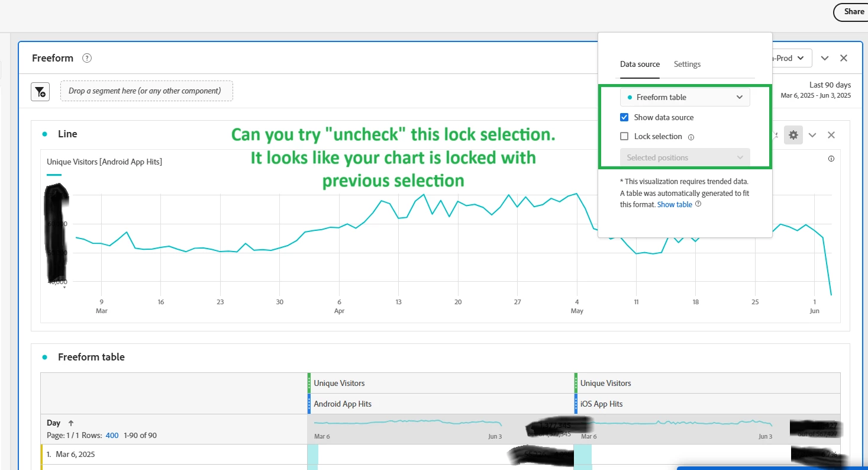Viewport: 868px width, 470px height.
Task: Click the Line visualization title
Action: pos(67,134)
